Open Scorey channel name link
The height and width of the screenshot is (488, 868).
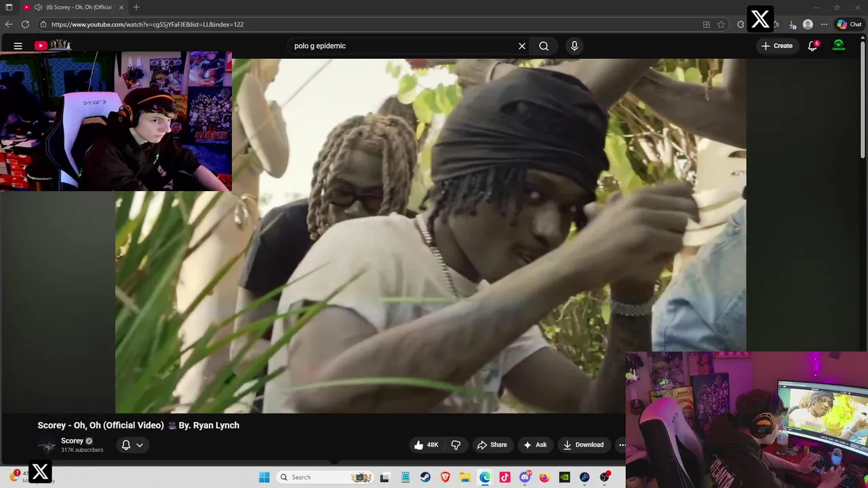click(72, 441)
